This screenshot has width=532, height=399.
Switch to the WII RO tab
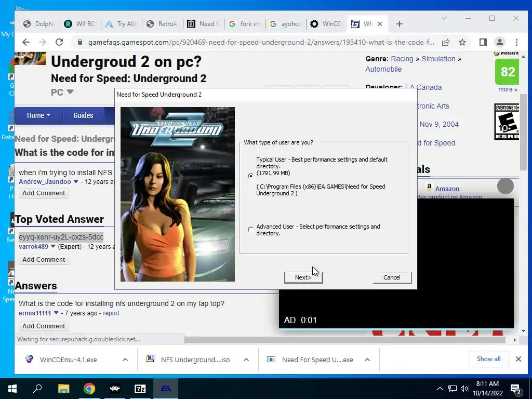pyautogui.click(x=81, y=24)
